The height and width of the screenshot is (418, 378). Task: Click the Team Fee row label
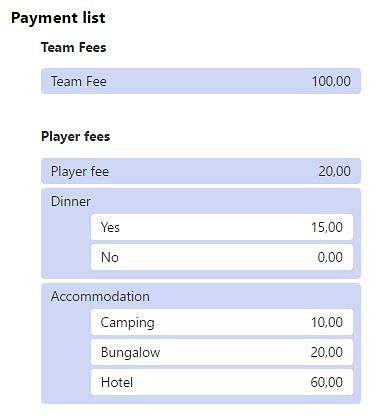(79, 81)
